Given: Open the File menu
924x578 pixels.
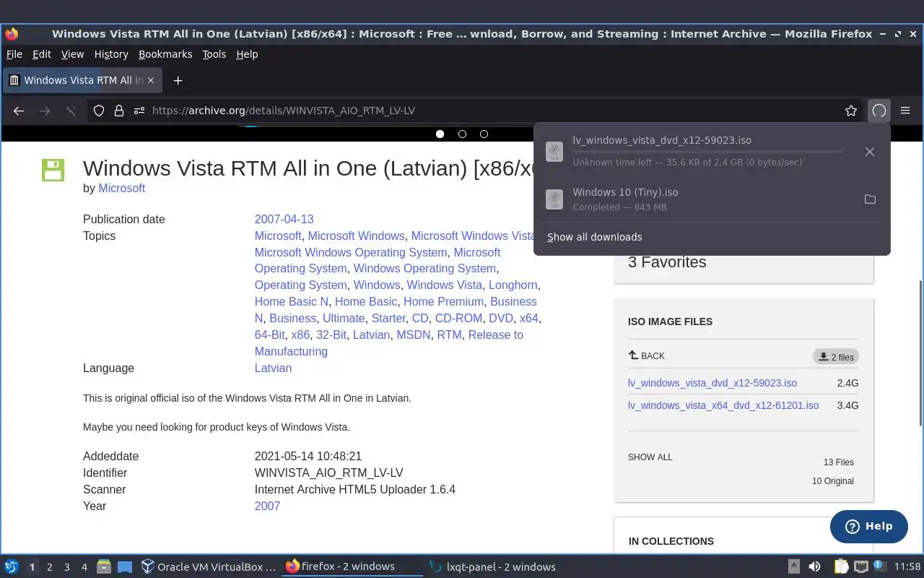Looking at the screenshot, I should click(14, 54).
